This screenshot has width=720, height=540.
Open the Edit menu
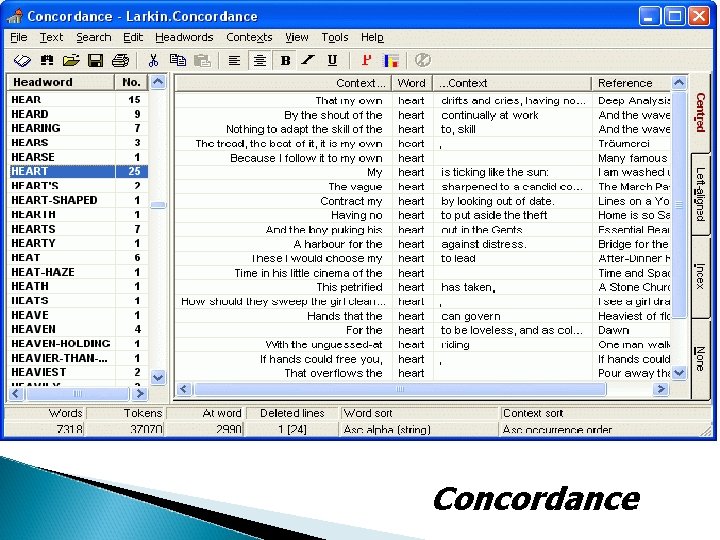pyautogui.click(x=133, y=37)
